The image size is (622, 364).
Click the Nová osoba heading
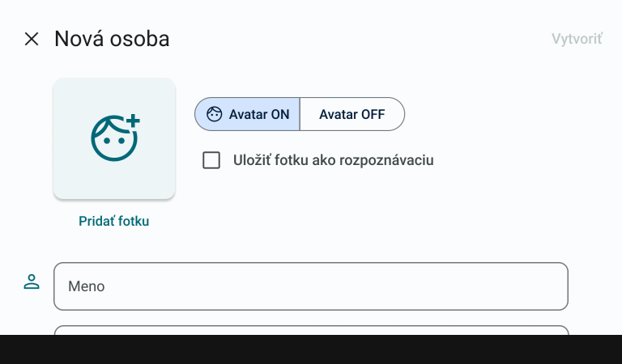coord(112,39)
